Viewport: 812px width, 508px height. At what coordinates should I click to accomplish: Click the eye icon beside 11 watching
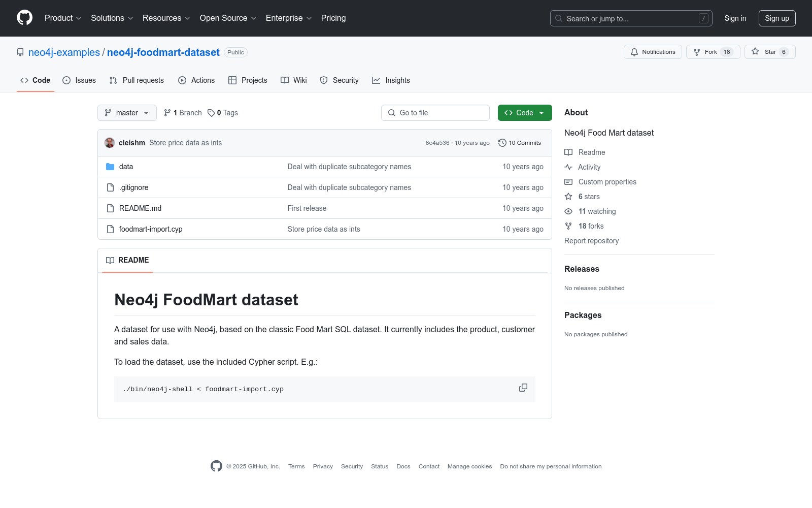pyautogui.click(x=568, y=211)
